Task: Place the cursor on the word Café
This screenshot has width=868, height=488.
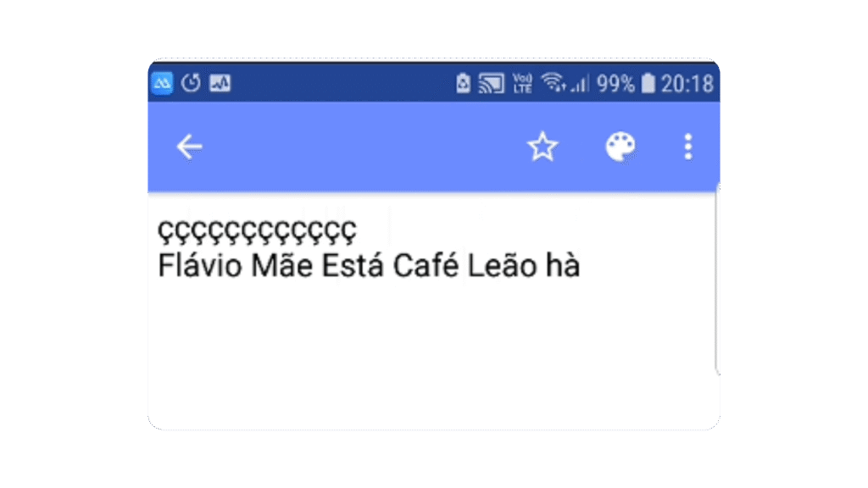Action: pyautogui.click(x=426, y=265)
